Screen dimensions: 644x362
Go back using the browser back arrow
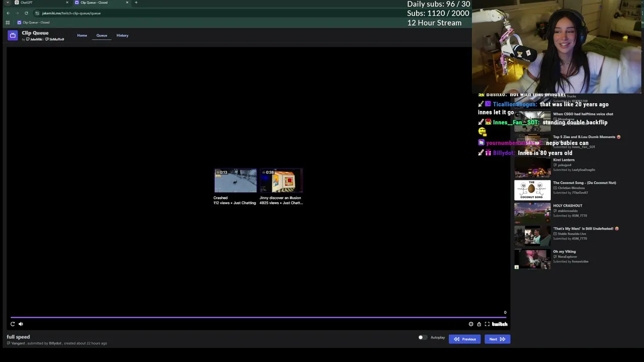click(8, 13)
